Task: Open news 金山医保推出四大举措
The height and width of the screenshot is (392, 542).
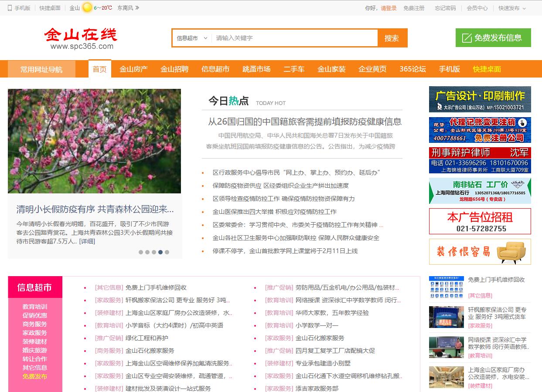Action: [x=275, y=212]
